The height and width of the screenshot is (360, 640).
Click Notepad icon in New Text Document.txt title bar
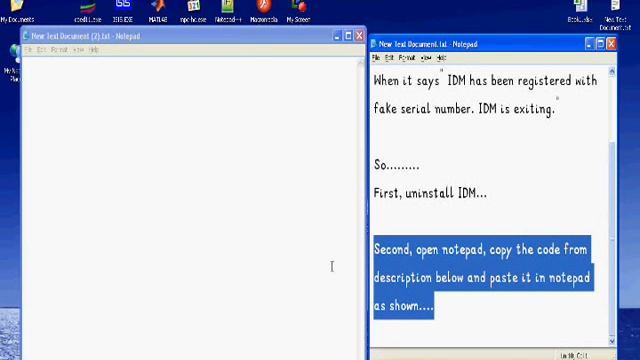pos(373,44)
